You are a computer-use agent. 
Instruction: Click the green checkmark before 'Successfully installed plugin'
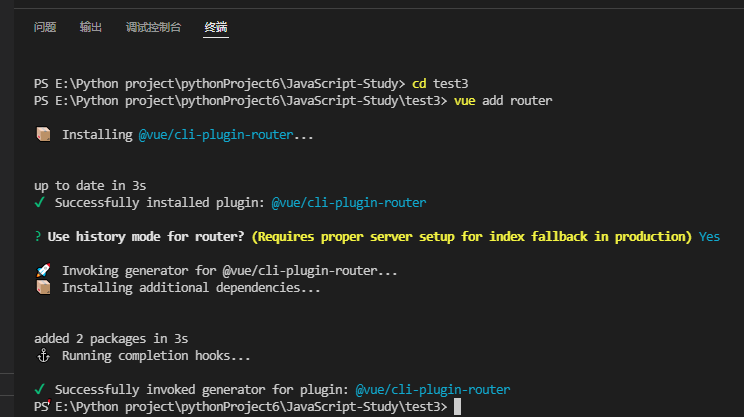tap(40, 203)
